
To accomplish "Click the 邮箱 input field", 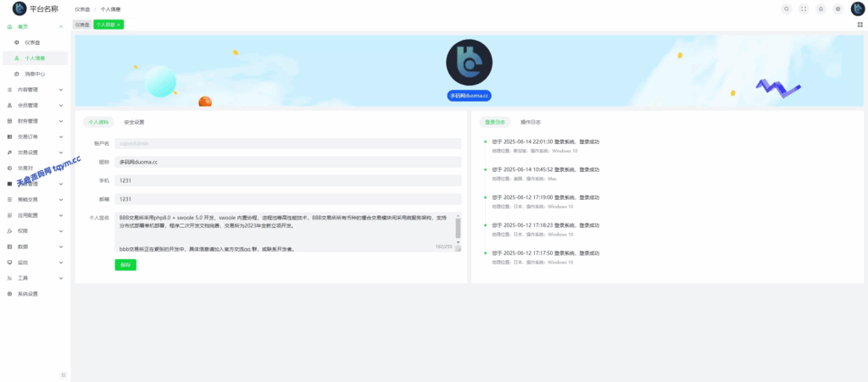I will [288, 199].
